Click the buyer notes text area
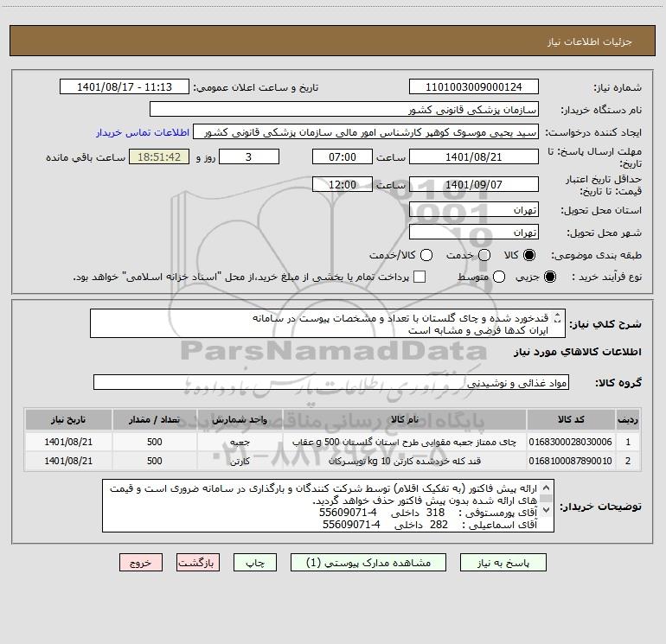The height and width of the screenshot is (644, 666). pyautogui.click(x=328, y=506)
